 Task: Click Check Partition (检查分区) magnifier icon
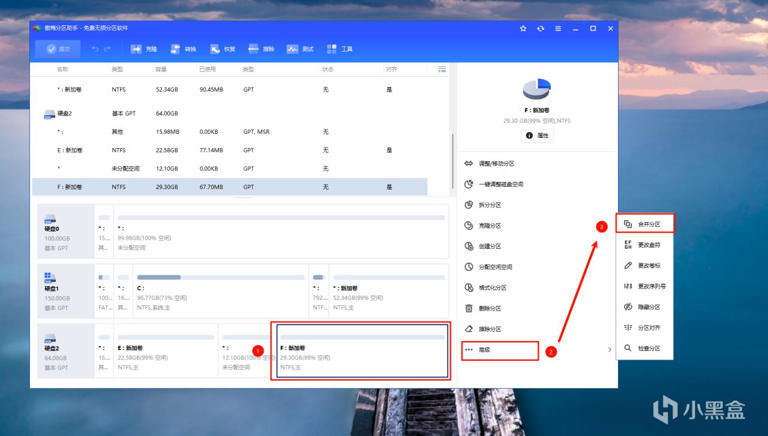pyautogui.click(x=628, y=348)
